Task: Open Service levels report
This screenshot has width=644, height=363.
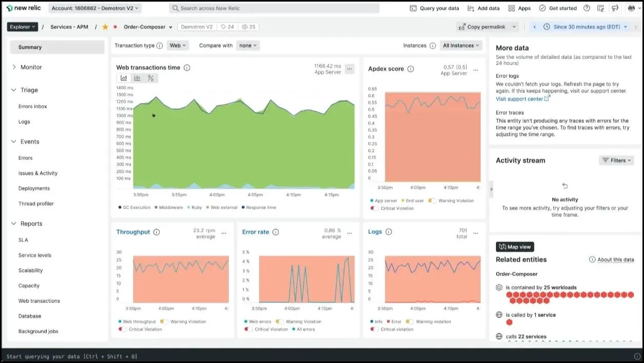Action: [x=35, y=255]
